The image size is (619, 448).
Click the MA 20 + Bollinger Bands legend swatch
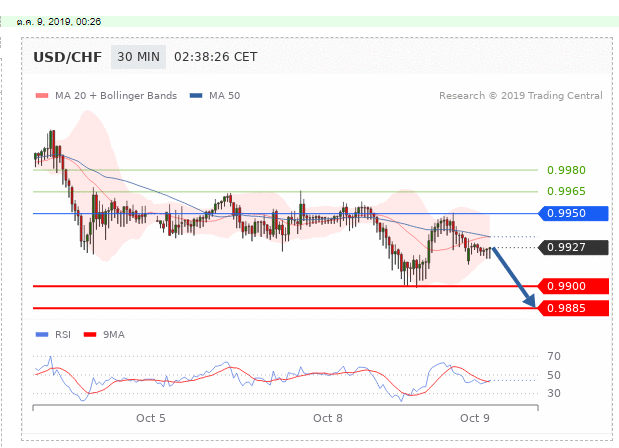(x=42, y=96)
